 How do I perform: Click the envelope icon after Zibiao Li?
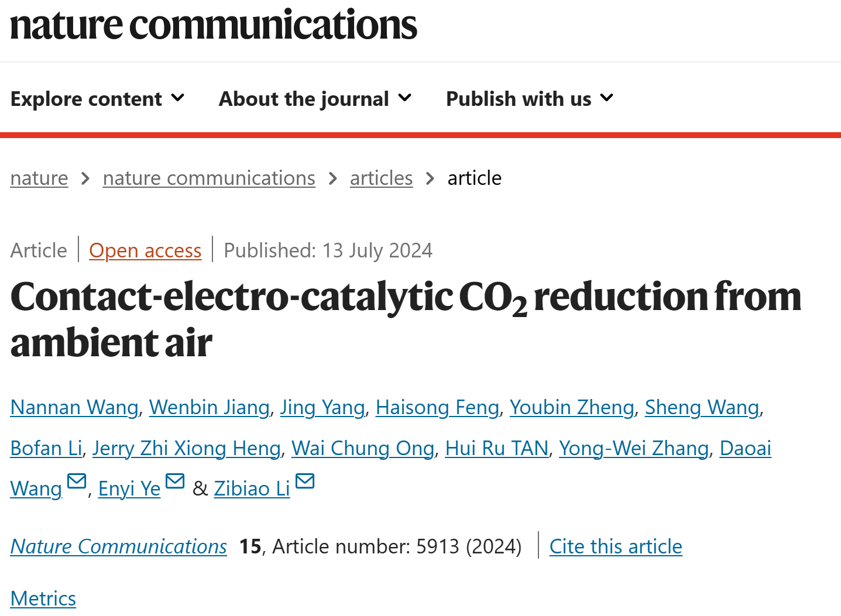point(305,481)
